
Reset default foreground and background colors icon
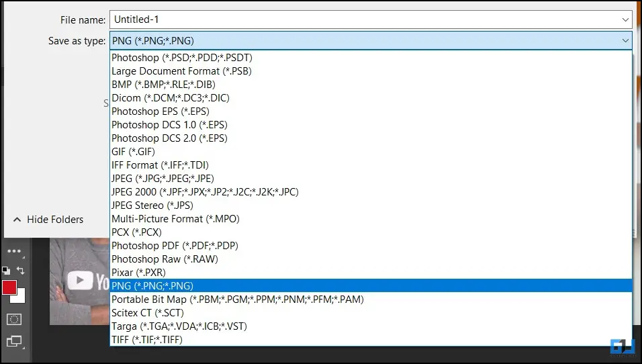(x=6, y=270)
